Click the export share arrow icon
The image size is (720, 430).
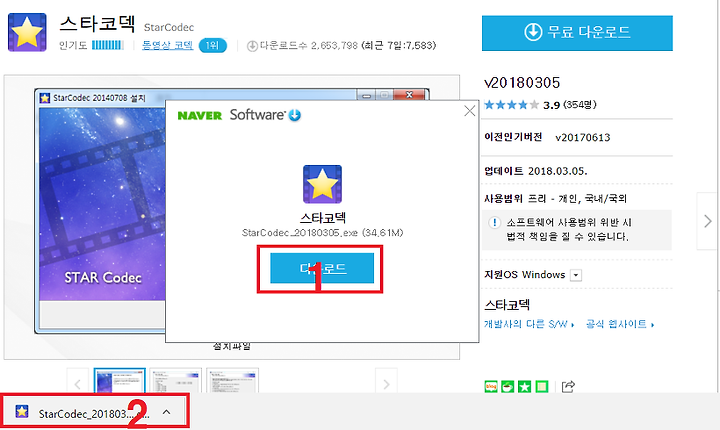tap(568, 386)
